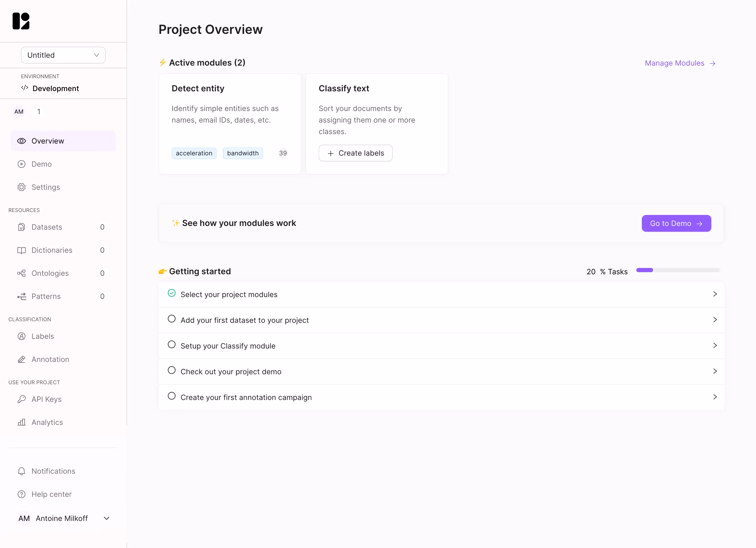Click the Go to Demo button
This screenshot has width=756, height=548.
pos(676,223)
